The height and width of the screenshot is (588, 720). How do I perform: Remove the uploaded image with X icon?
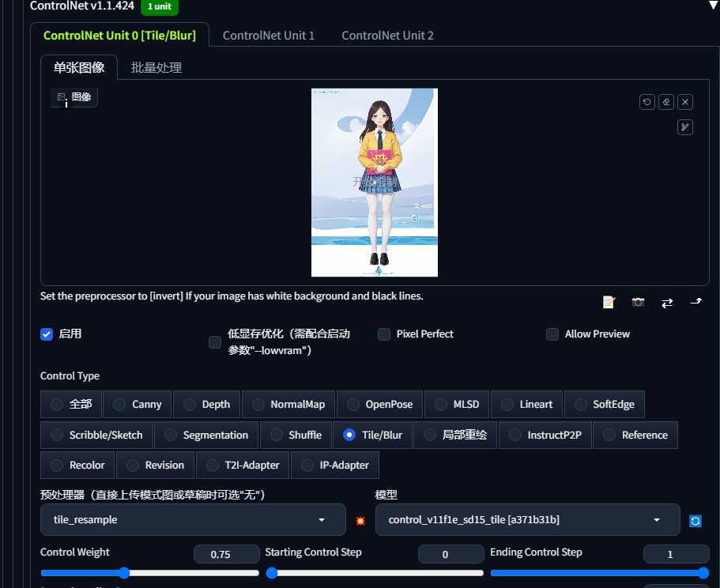685,102
